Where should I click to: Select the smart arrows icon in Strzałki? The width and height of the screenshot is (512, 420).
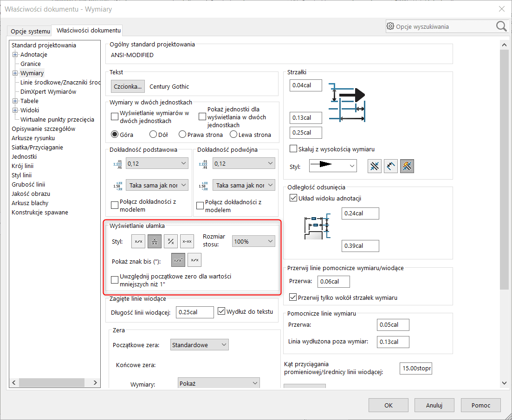pyautogui.click(x=407, y=166)
